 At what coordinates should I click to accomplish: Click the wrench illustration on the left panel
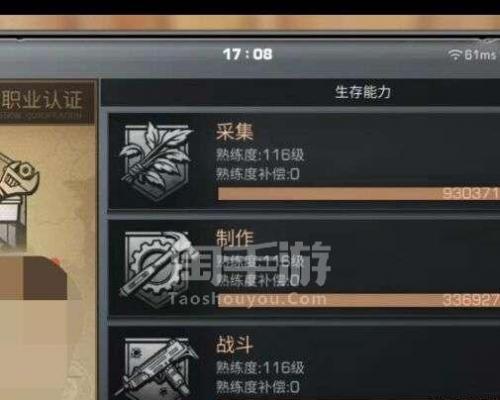pyautogui.click(x=17, y=178)
